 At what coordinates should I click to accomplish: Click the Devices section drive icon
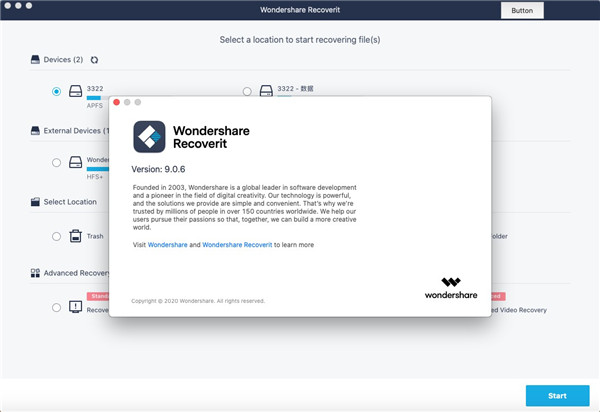coord(35,60)
